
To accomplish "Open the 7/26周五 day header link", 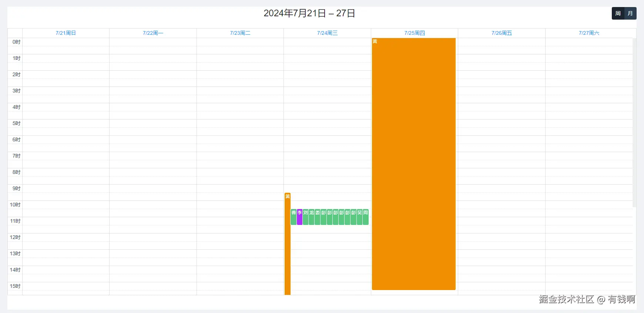I will 502,33.
